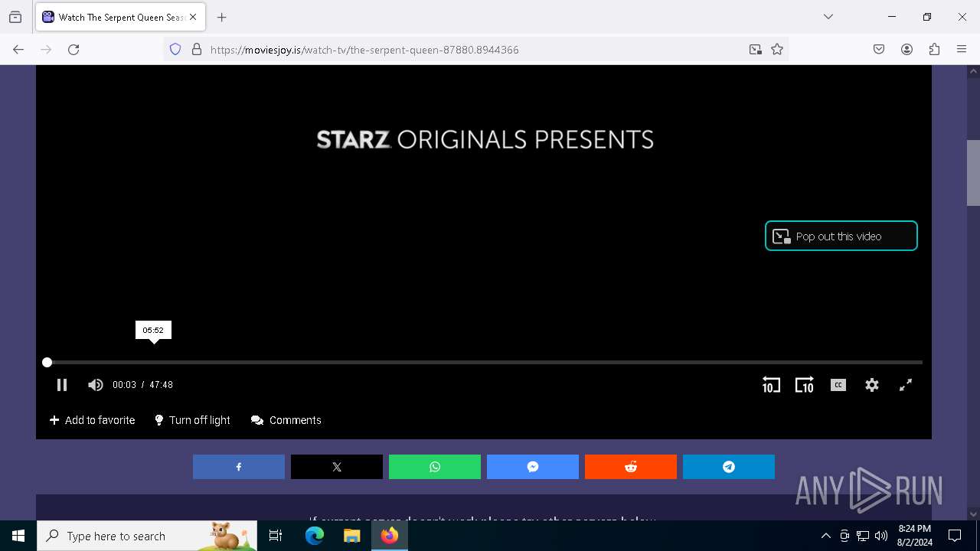Viewport: 980px width, 551px height.
Task: Click the taskbar search box
Action: tap(147, 536)
